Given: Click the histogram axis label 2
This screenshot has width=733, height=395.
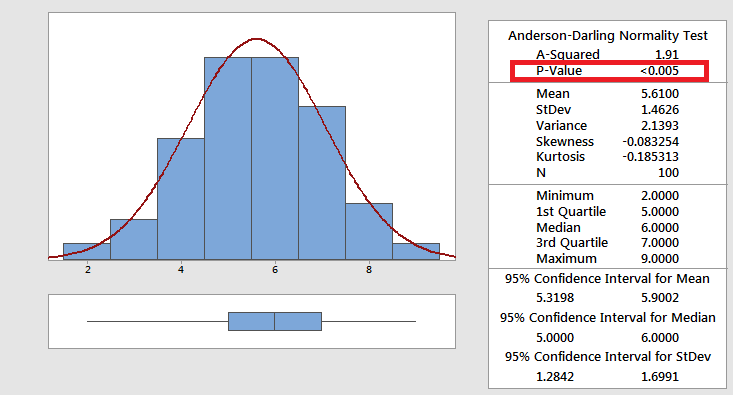Looking at the screenshot, I should 88,270.
